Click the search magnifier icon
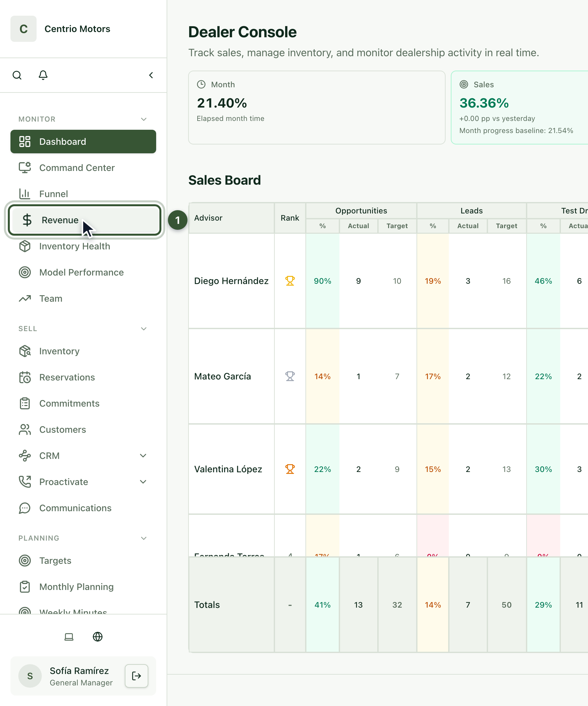The width and height of the screenshot is (588, 706). tap(17, 75)
